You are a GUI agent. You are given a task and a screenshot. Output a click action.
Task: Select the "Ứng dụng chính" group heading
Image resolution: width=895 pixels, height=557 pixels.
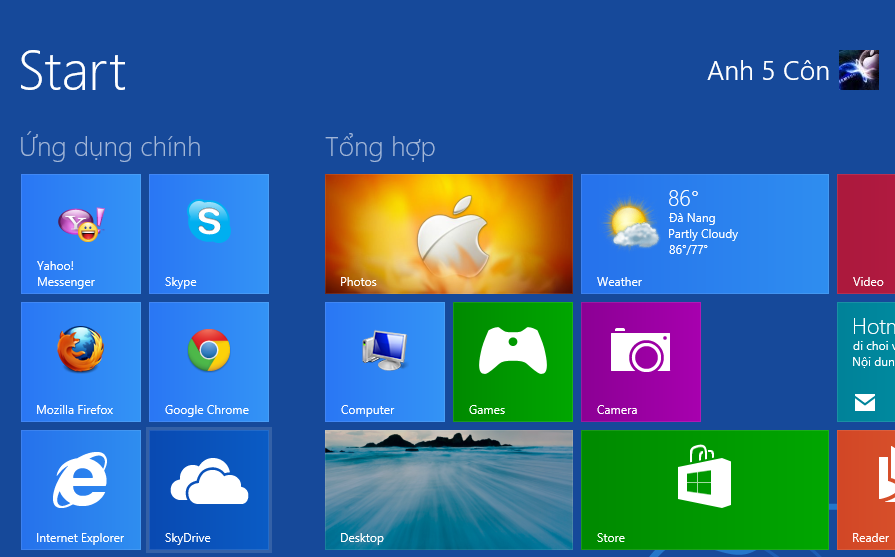(110, 147)
